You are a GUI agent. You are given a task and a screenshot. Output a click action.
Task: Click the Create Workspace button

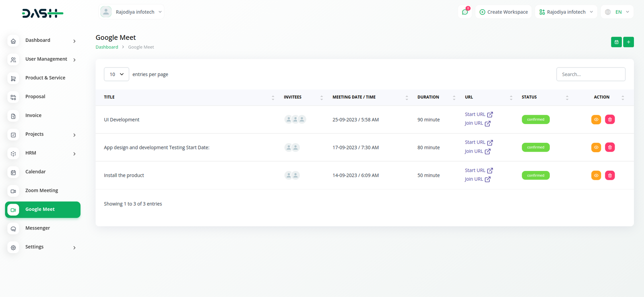[504, 12]
